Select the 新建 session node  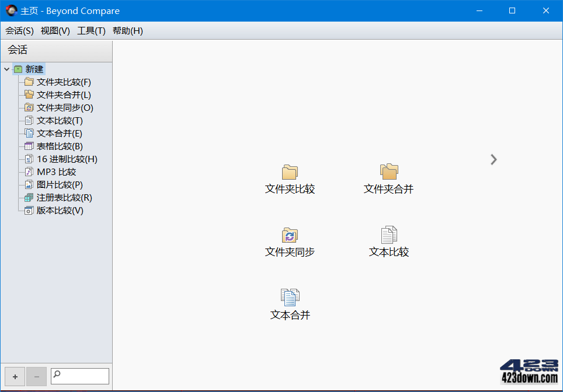(33, 69)
